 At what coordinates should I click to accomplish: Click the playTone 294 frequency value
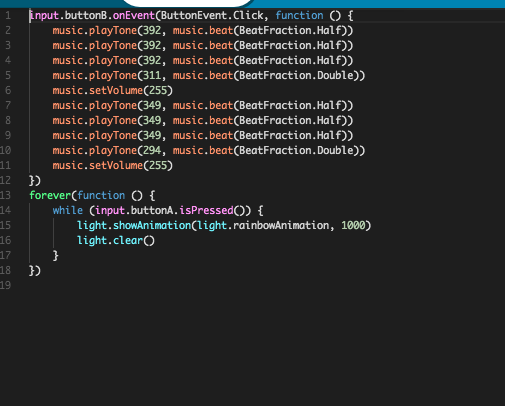point(152,151)
